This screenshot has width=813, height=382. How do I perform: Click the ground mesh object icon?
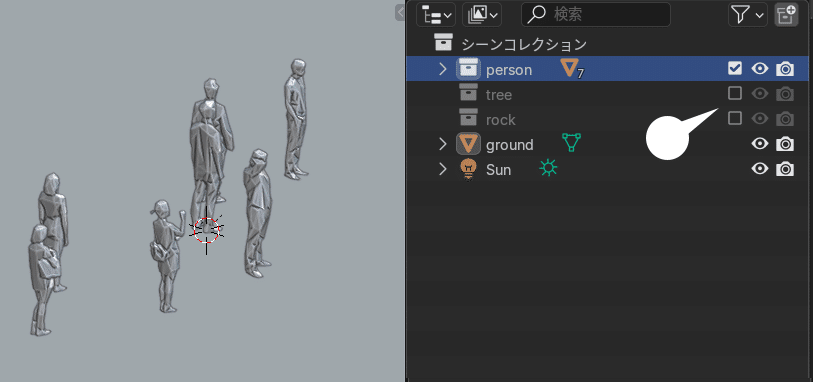[x=468, y=144]
